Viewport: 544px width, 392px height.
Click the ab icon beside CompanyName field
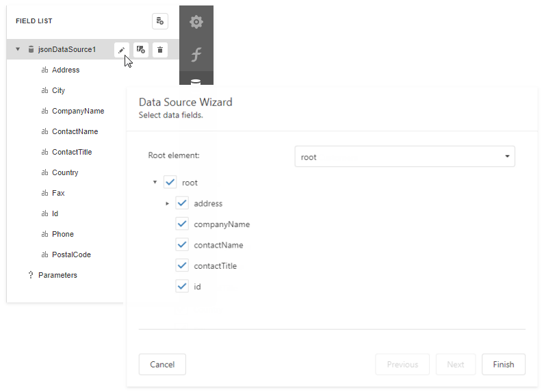coord(44,111)
